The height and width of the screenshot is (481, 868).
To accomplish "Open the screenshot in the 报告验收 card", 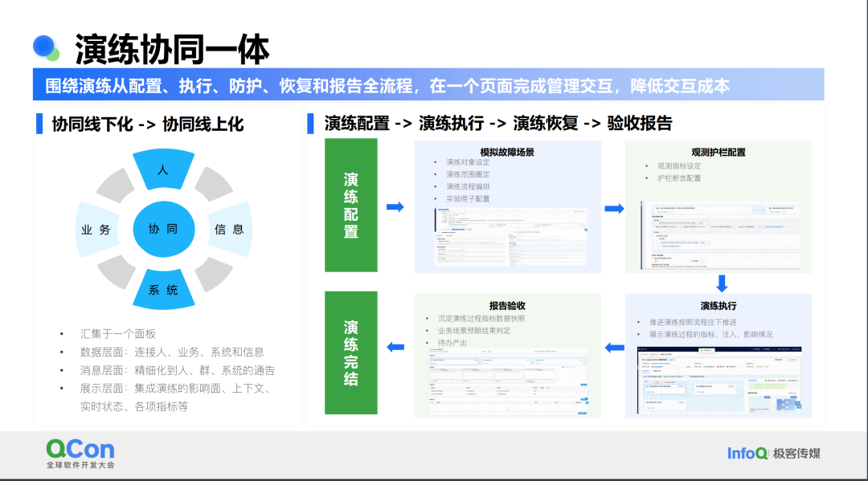I will tap(508, 381).
